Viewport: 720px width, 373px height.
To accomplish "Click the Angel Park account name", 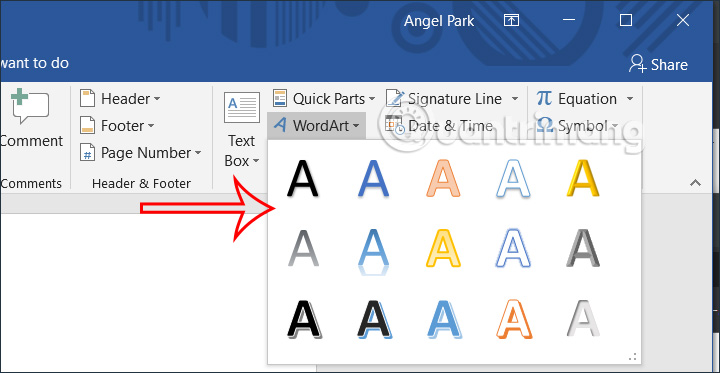I will coord(439,21).
